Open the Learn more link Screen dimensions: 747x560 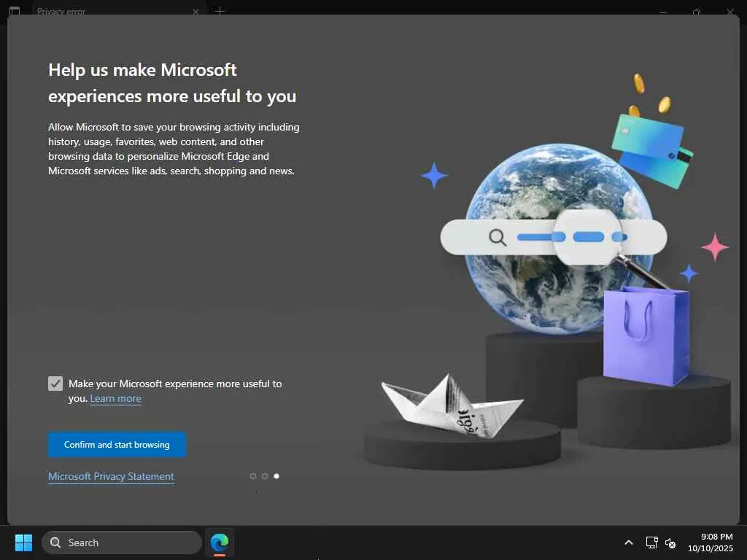116,399
